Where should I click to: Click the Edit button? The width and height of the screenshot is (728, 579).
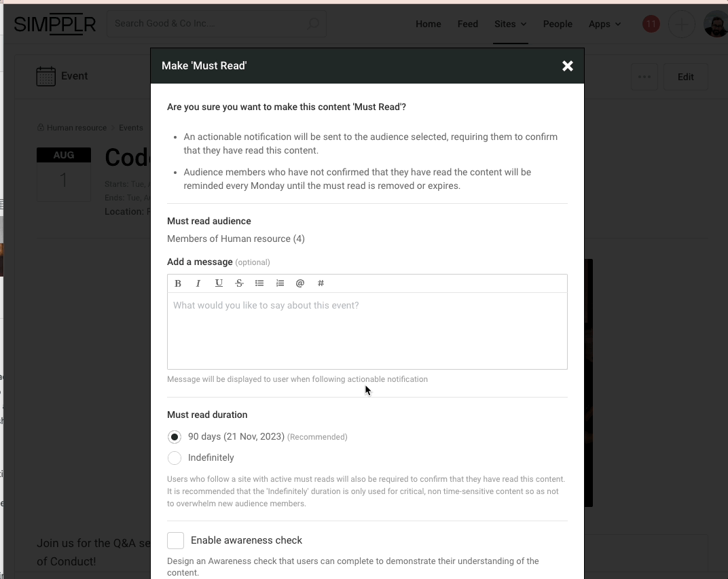coord(686,76)
